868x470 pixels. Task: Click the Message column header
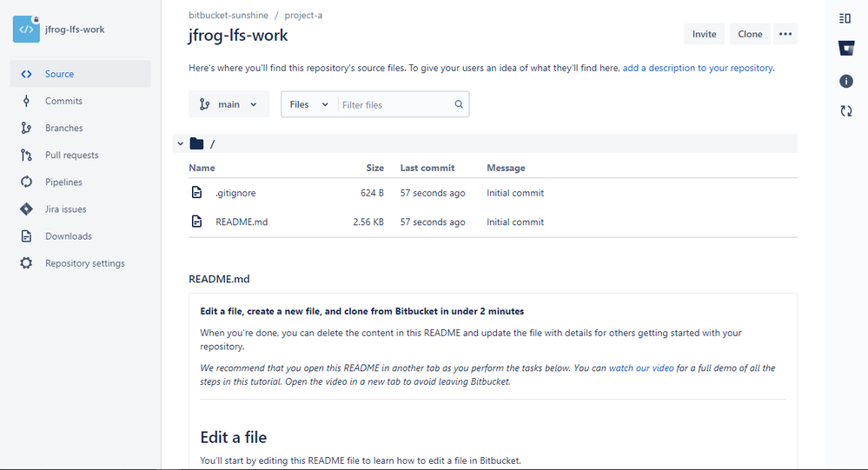point(506,168)
